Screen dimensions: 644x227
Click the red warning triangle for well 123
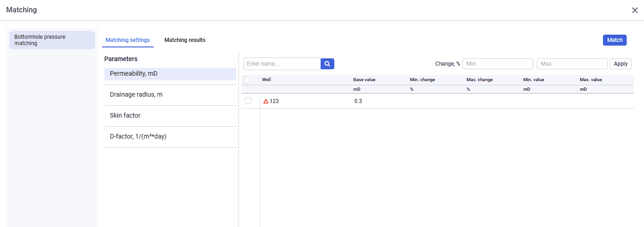point(266,101)
